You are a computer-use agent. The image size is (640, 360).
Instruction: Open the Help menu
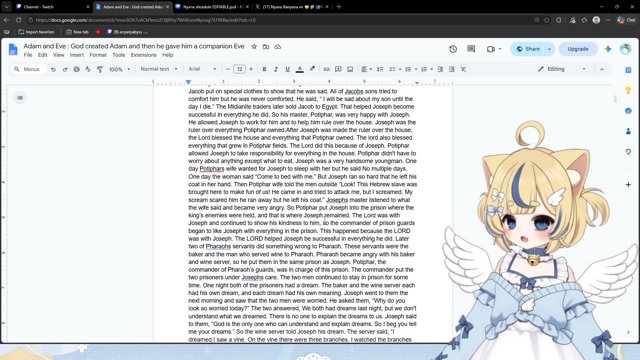tap(168, 55)
